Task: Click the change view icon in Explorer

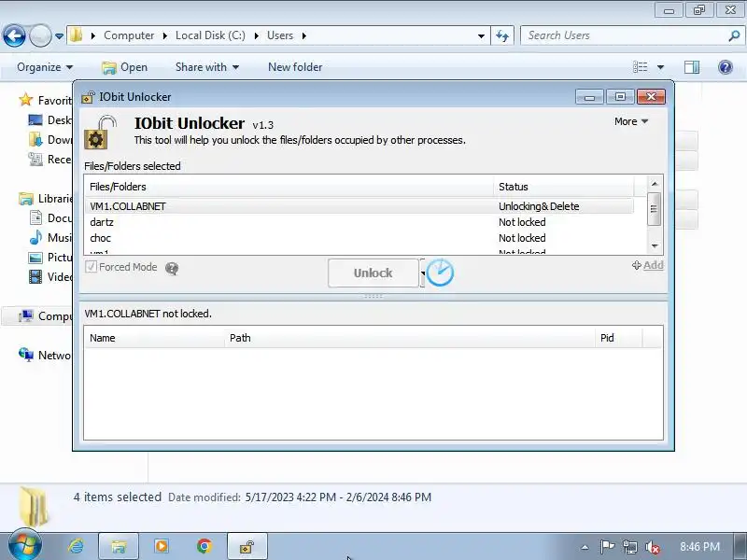Action: (x=640, y=67)
